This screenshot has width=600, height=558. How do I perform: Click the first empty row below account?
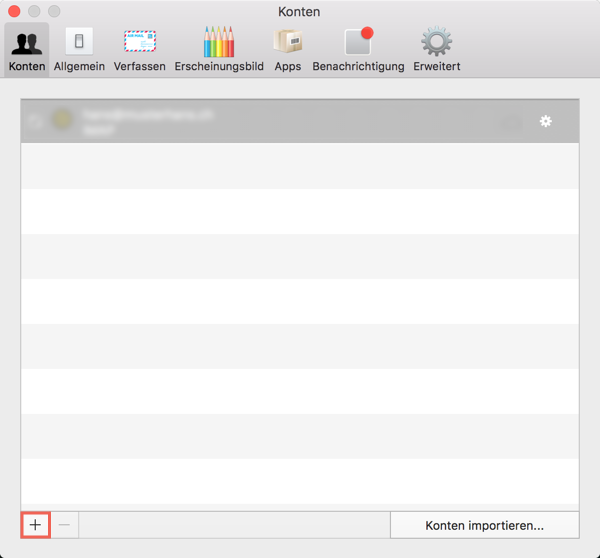pyautogui.click(x=300, y=166)
